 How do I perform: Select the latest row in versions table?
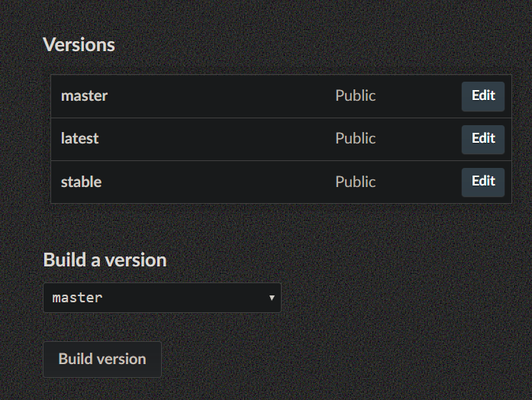coord(282,140)
